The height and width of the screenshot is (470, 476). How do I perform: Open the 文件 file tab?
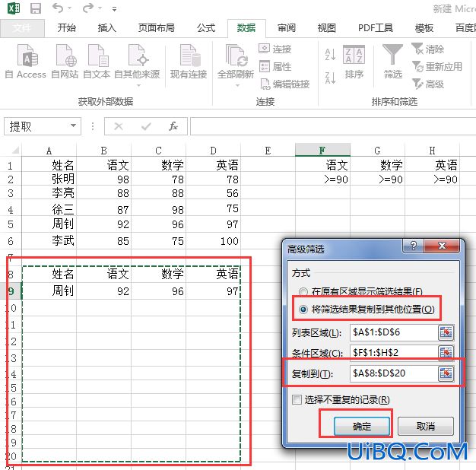[x=23, y=28]
